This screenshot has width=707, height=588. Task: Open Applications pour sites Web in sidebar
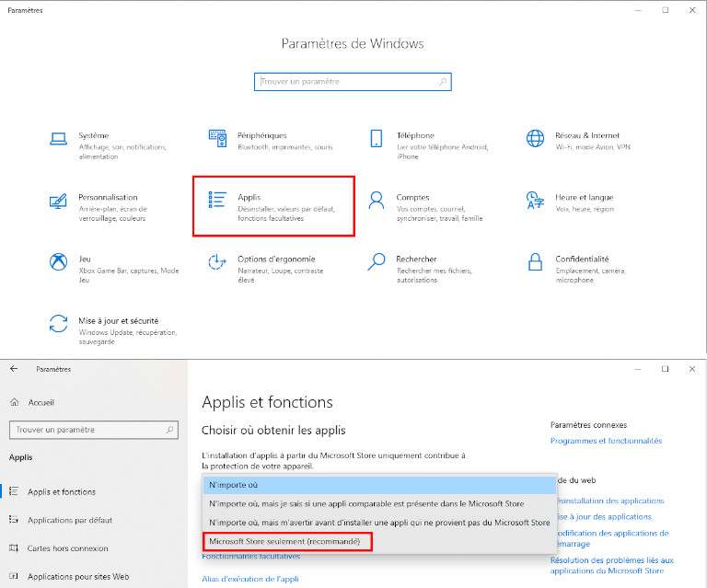[78, 576]
